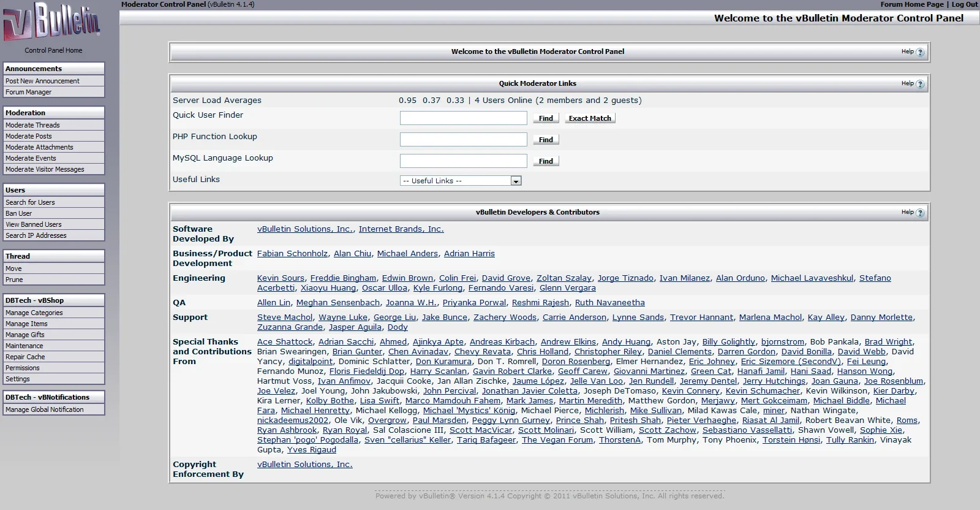Open Internet Brands, Inc. link
Viewport: 980px width, 510px height.
(401, 229)
